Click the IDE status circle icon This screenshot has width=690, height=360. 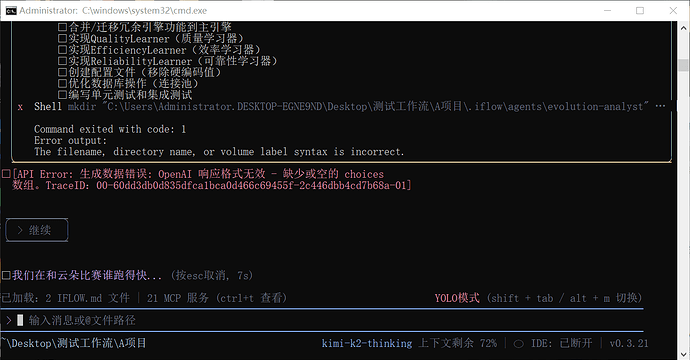[519, 344]
